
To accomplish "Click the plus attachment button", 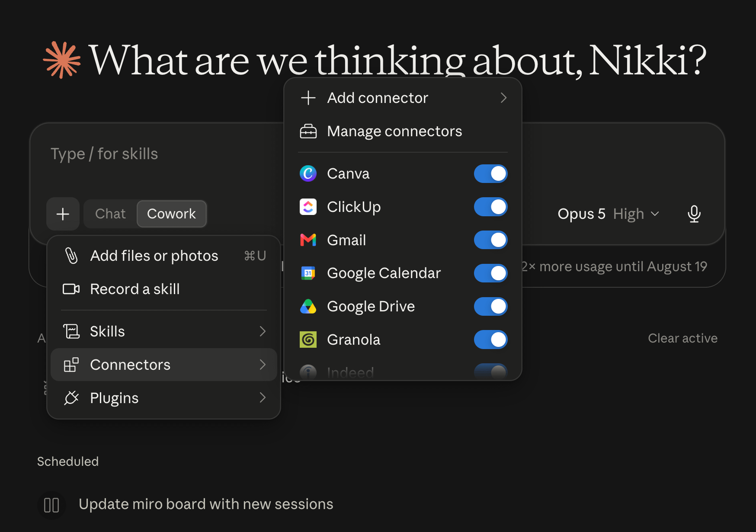I will 63,214.
